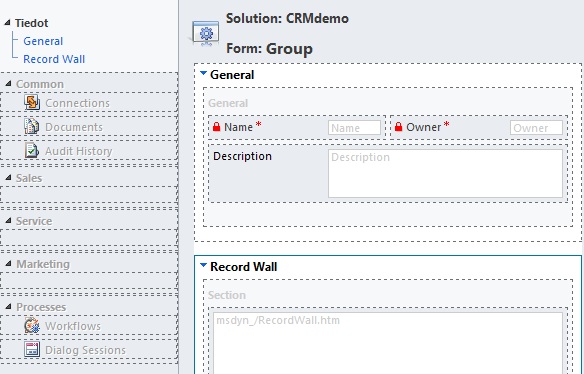Collapse the Record Wall tab

click(203, 265)
